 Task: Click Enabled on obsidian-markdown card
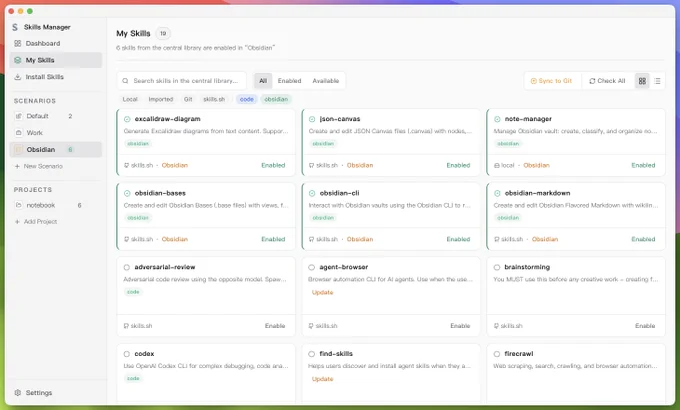643,239
